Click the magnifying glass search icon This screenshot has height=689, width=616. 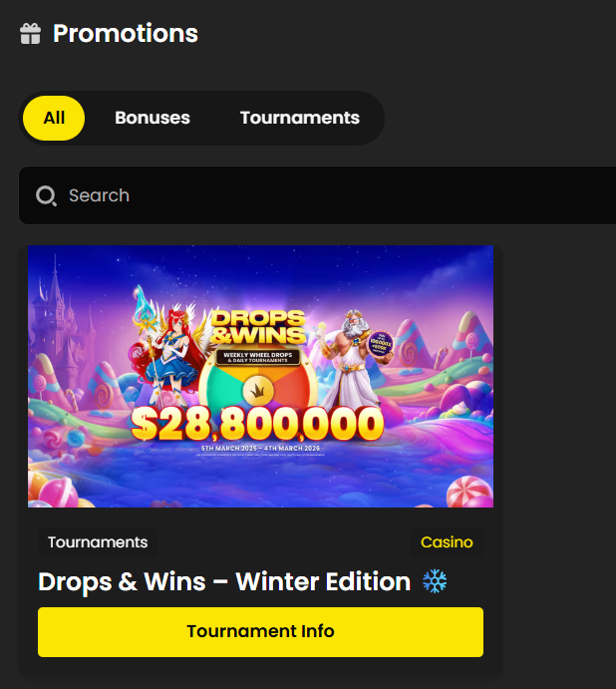(x=46, y=196)
